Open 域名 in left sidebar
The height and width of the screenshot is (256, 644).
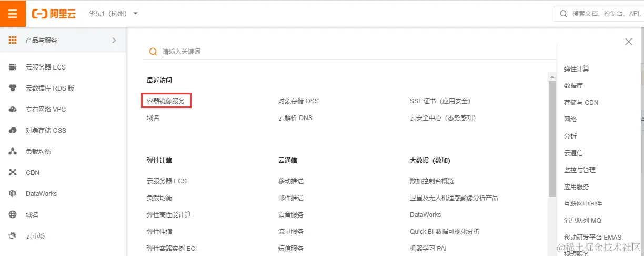click(32, 214)
